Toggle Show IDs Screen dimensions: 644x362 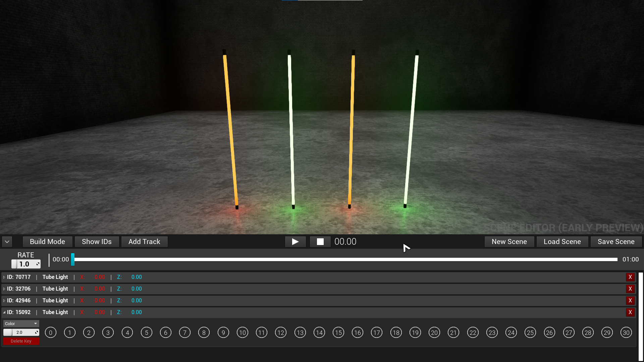click(97, 242)
